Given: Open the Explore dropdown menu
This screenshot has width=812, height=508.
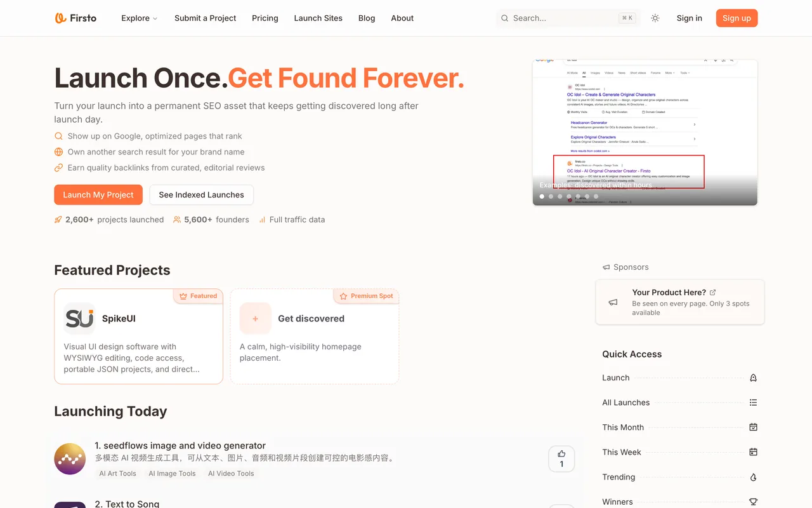Looking at the screenshot, I should pos(140,18).
